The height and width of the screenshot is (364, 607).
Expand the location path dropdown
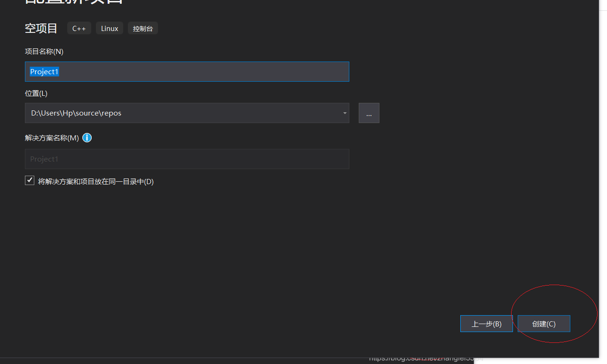(x=345, y=113)
